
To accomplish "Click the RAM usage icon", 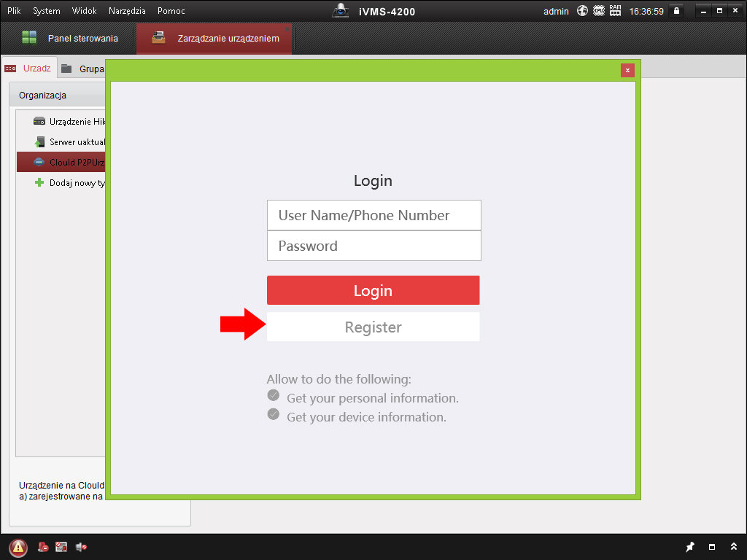I will [615, 11].
